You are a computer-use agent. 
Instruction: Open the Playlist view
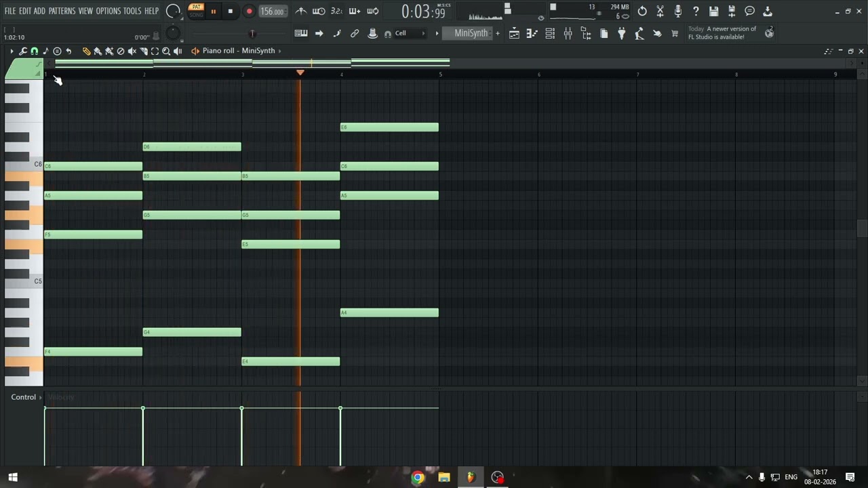point(514,33)
